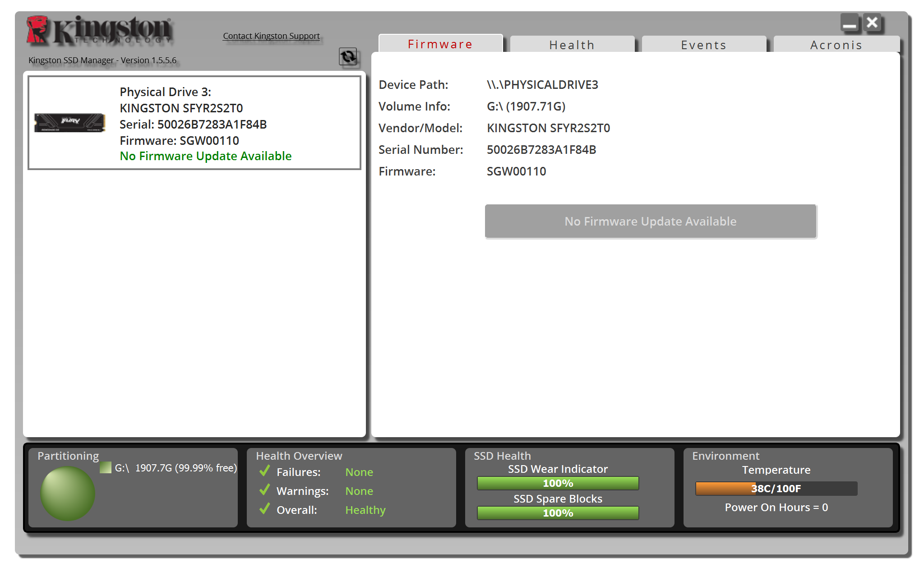The height and width of the screenshot is (568, 924).
Task: Open Contact Kingston Support link
Action: coord(271,36)
